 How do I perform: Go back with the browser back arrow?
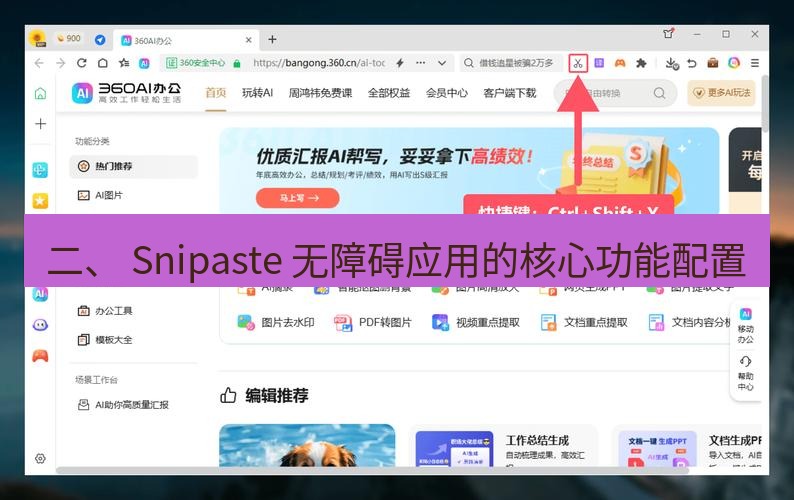coord(39,63)
